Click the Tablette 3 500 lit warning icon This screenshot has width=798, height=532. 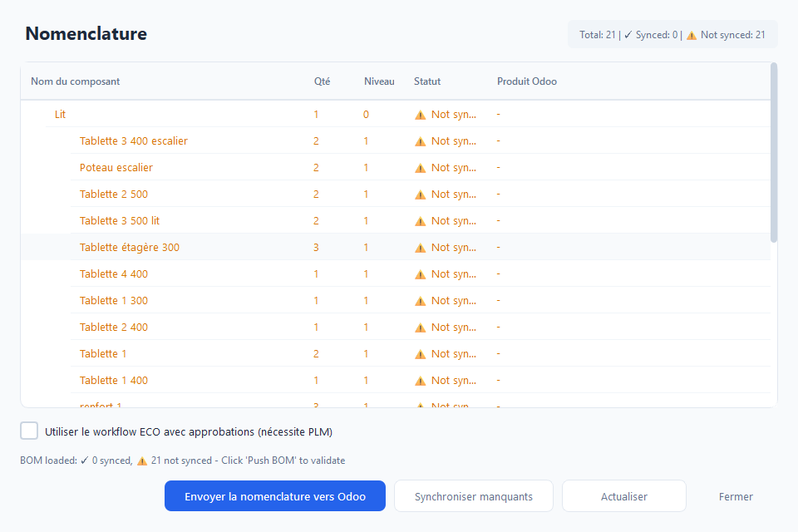point(421,221)
